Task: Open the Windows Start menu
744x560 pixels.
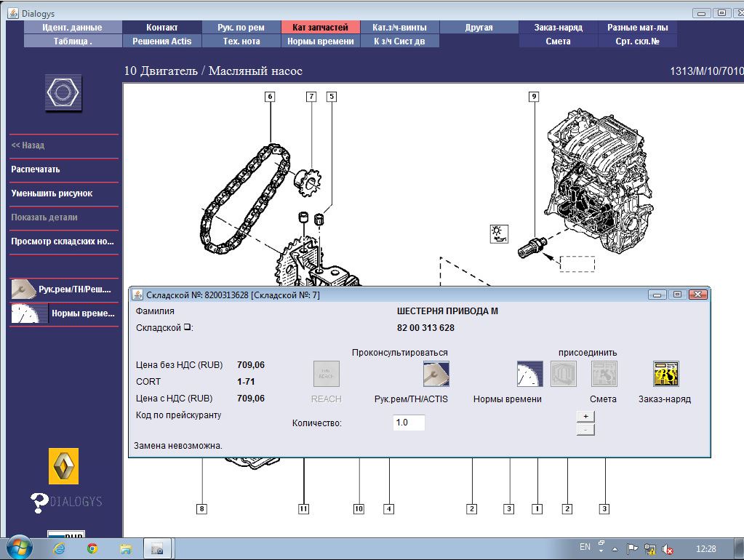Action: 19,548
